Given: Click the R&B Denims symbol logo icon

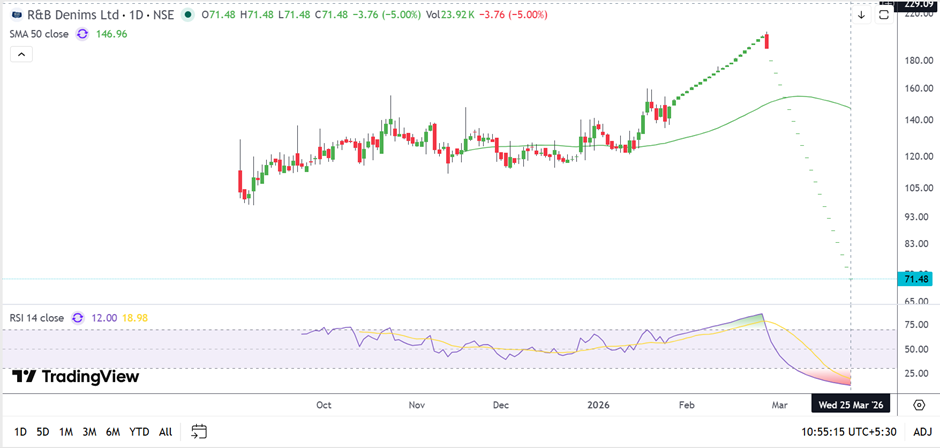Looking at the screenshot, I should (x=17, y=15).
